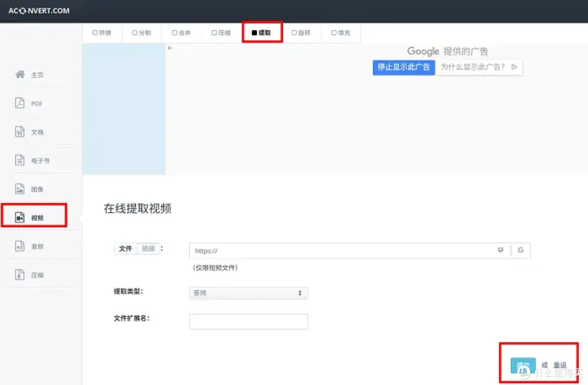Open the PDF tools icon in sidebar
Image resolution: width=588 pixels, height=385 pixels.
(x=20, y=103)
